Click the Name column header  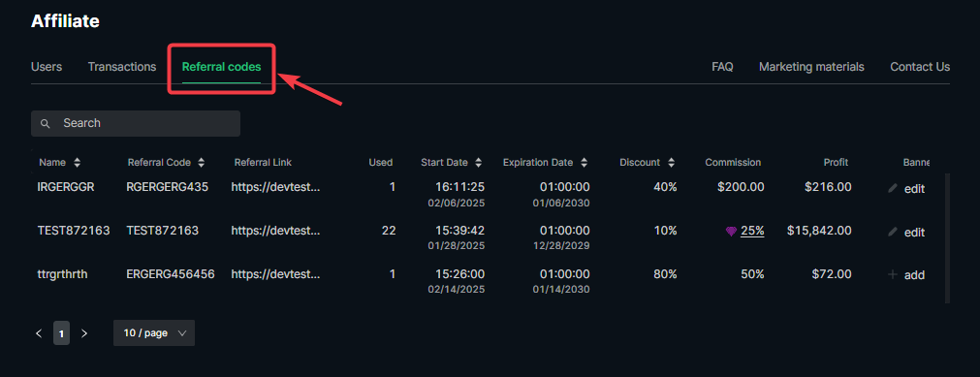52,163
